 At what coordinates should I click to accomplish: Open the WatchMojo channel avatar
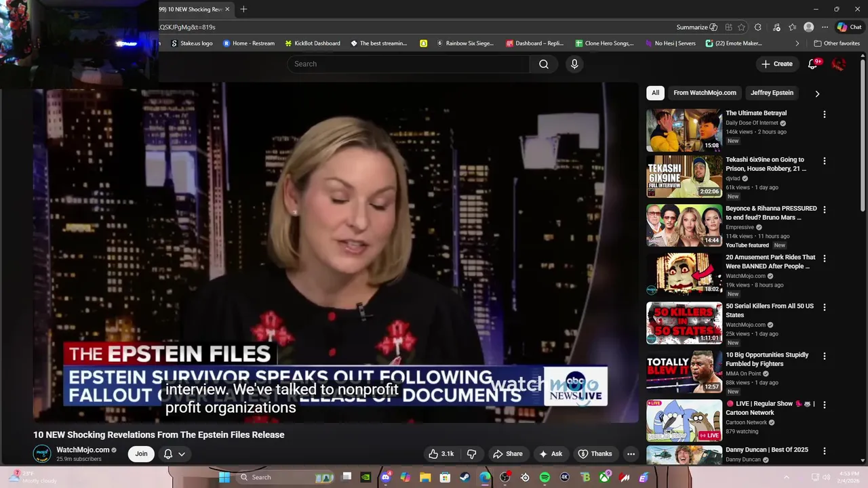point(42,453)
